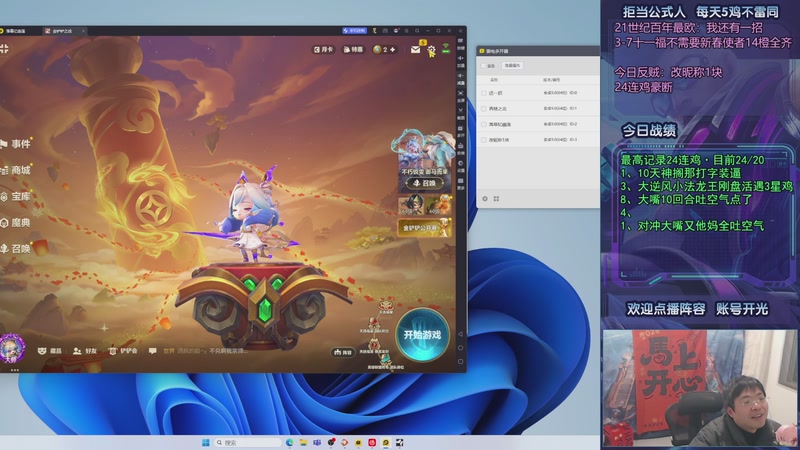Select the golden hero thumbnail below promo banner right
The image size is (800, 450).
point(438,205)
